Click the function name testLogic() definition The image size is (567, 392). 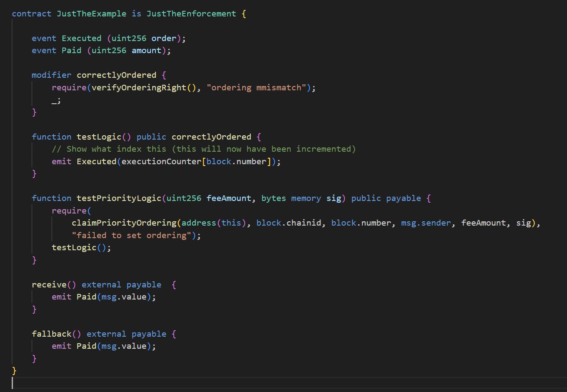tap(104, 137)
